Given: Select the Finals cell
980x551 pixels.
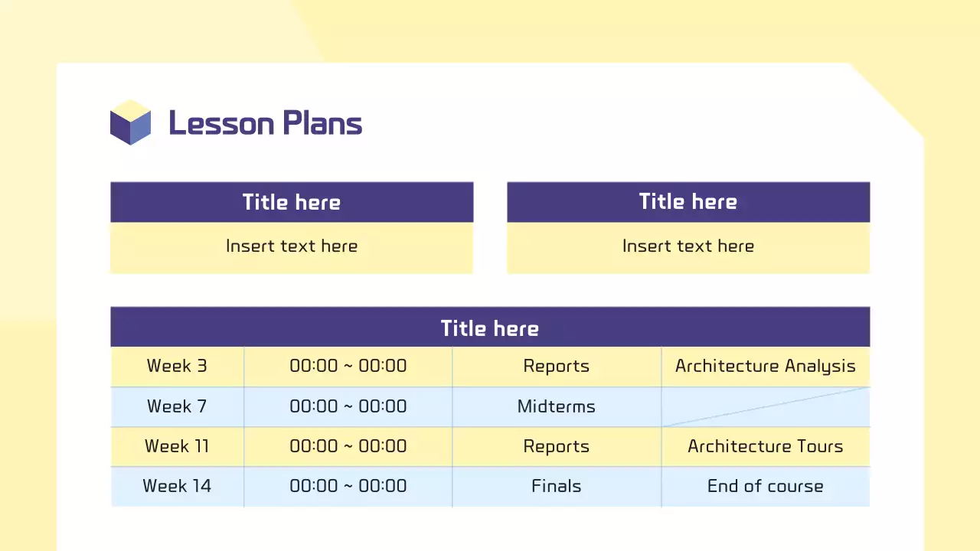Looking at the screenshot, I should coord(557,486).
